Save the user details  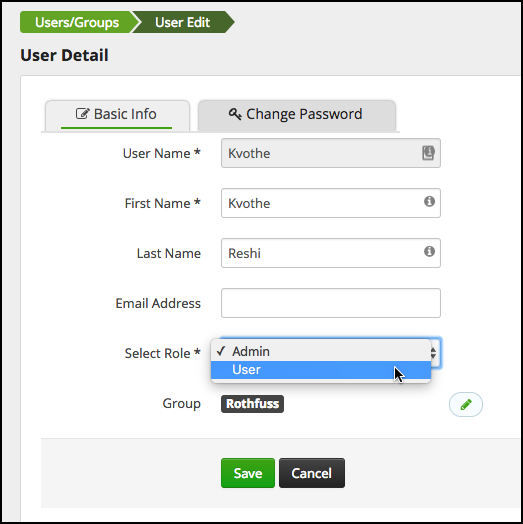tap(248, 473)
